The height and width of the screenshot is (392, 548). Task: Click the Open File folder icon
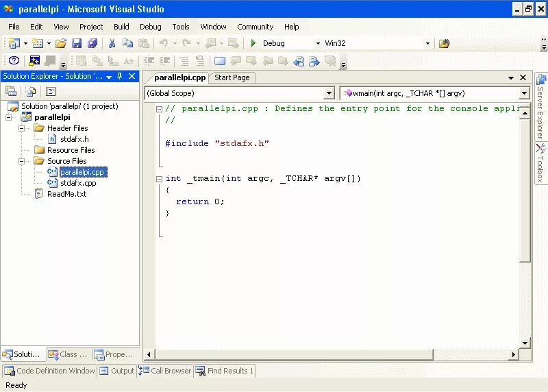(x=60, y=43)
